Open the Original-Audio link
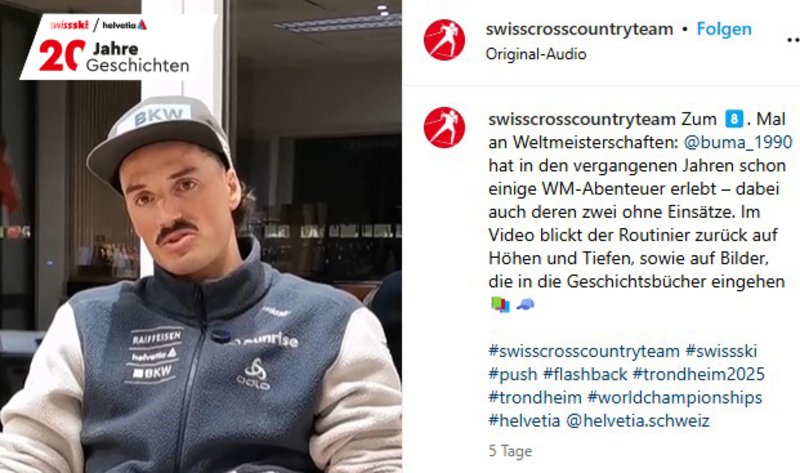800x473 pixels. click(x=536, y=54)
